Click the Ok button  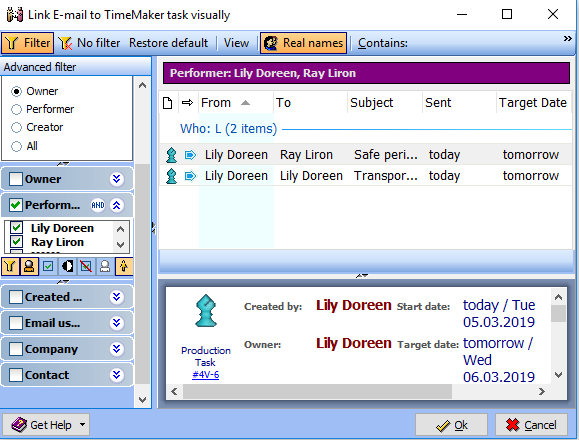point(451,425)
